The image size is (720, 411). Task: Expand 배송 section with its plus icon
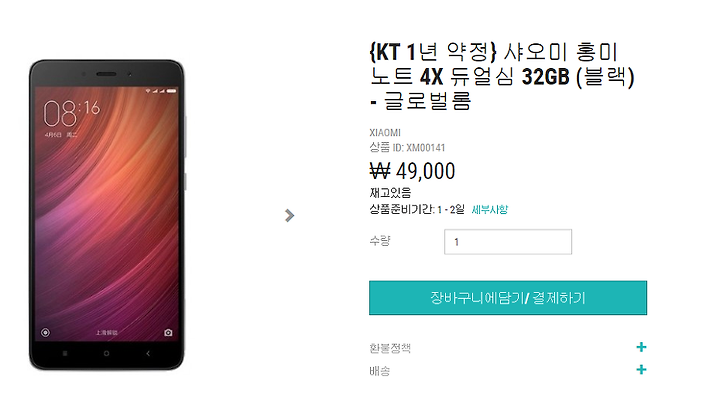(x=641, y=370)
